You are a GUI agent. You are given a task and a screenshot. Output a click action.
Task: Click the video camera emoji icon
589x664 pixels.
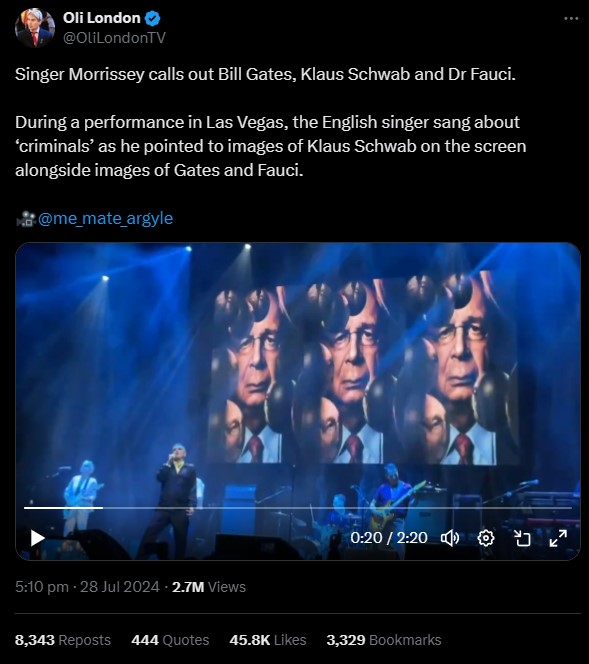click(x=26, y=219)
